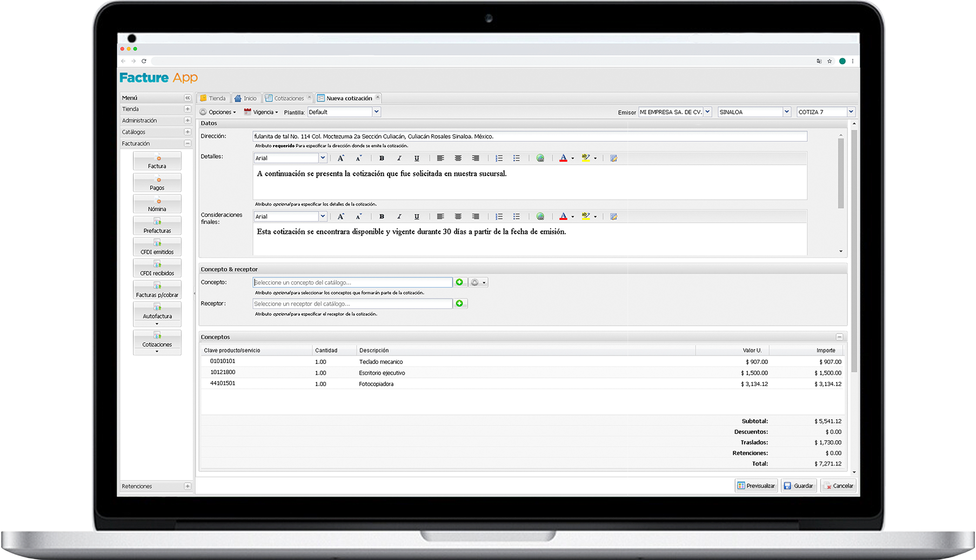Click the Previsualizar button
976x560 pixels.
(x=756, y=486)
